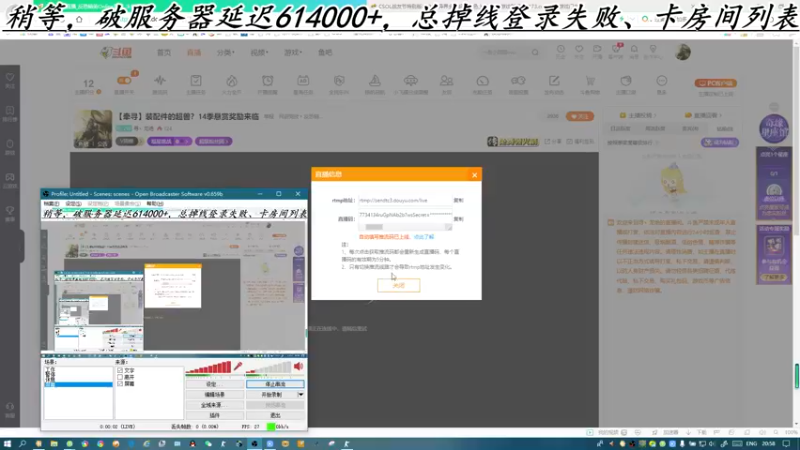
Task: Open the 帮助(H) menu in OBS
Action: [x=155, y=204]
